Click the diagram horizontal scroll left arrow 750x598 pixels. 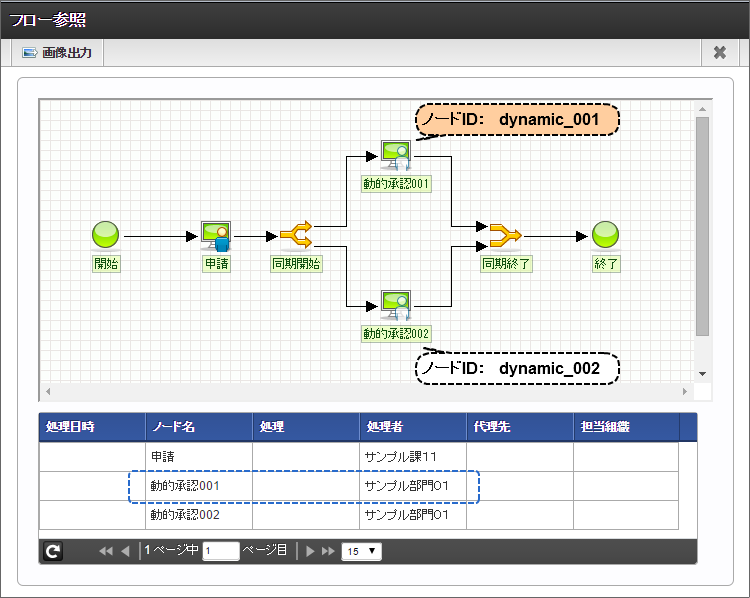pos(48,391)
